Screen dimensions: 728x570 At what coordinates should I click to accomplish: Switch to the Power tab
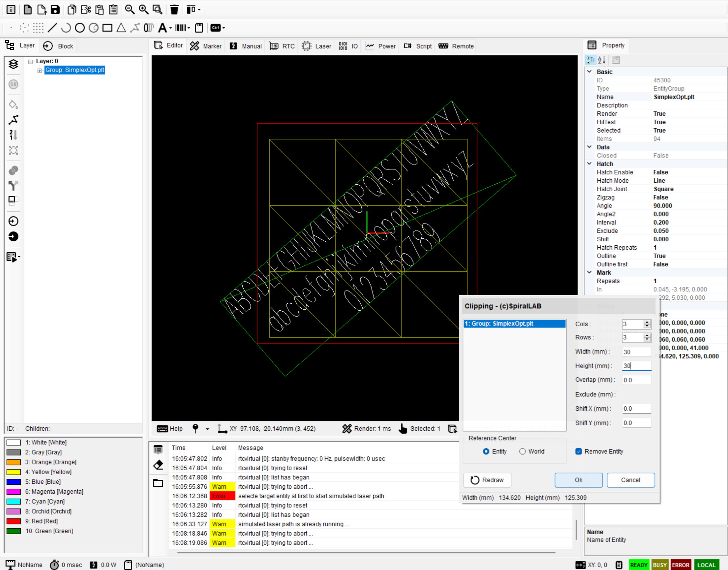click(380, 46)
